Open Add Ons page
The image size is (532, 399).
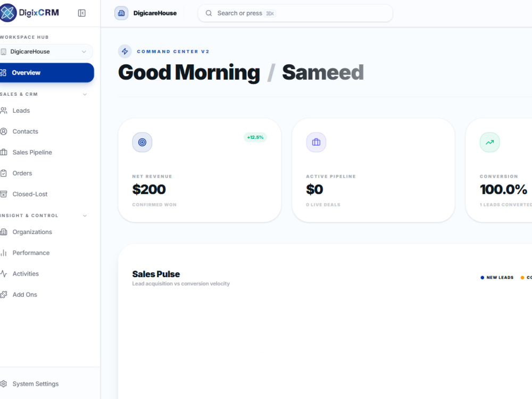pos(25,295)
